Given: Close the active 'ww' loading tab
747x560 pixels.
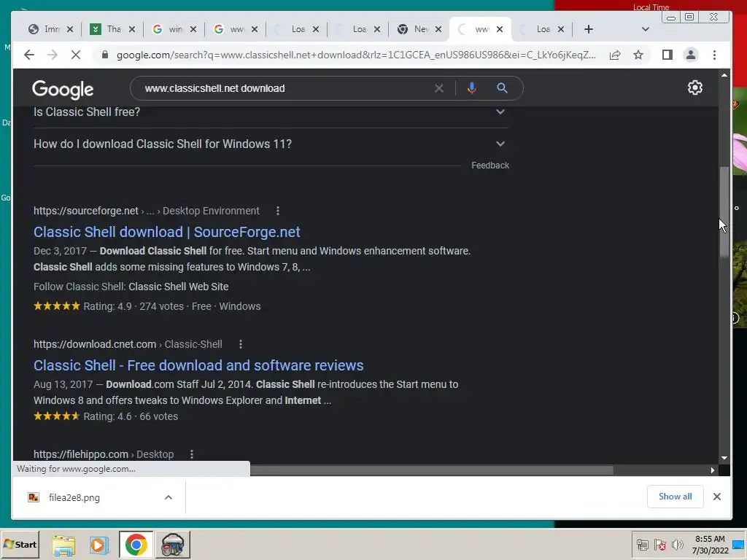Looking at the screenshot, I should [x=499, y=29].
